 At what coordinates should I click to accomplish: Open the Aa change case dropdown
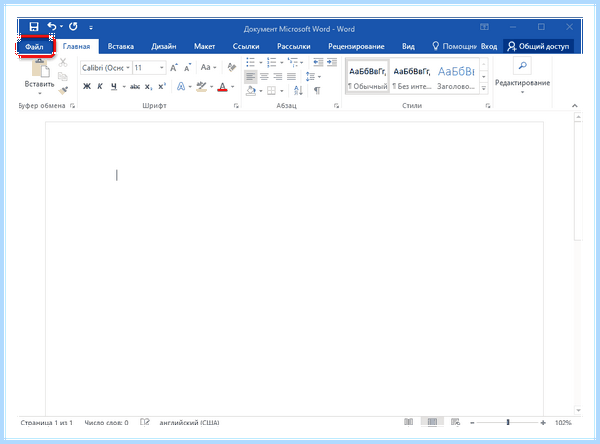[x=208, y=68]
